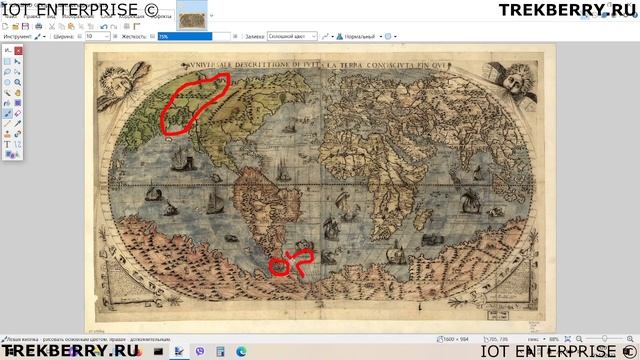This screenshot has width=640, height=360.
Task: Select the Pan hand tool
Action: click(18, 93)
